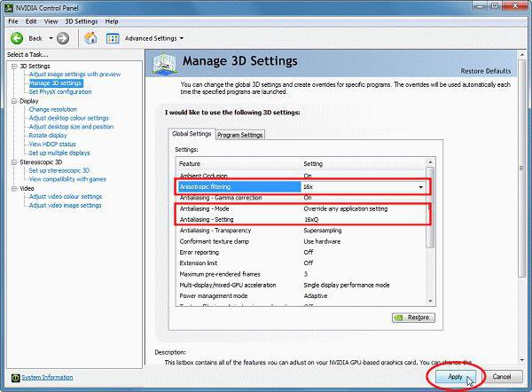Viewport: 532px width, 392px height.
Task: Click the Apply button
Action: [454, 376]
